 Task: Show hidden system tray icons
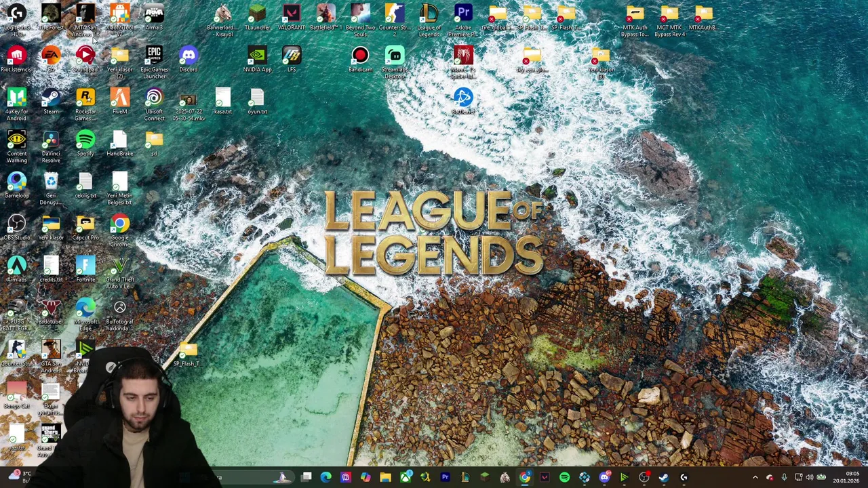click(755, 478)
